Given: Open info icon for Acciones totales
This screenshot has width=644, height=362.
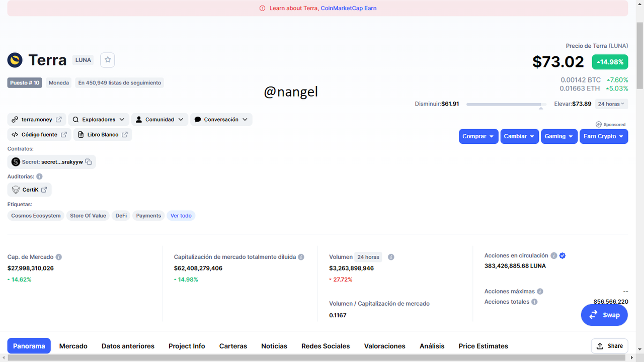Looking at the screenshot, I should coord(534,302).
